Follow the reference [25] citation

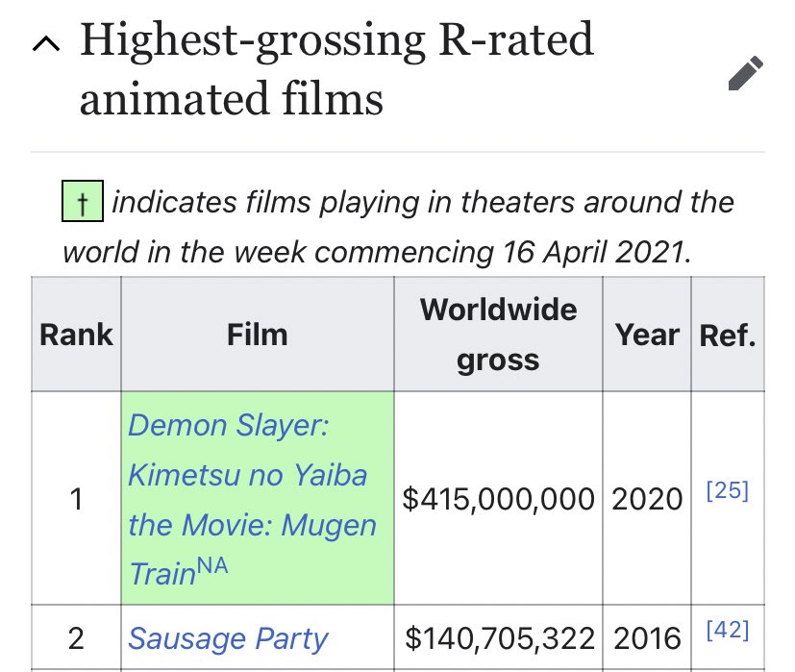click(729, 489)
